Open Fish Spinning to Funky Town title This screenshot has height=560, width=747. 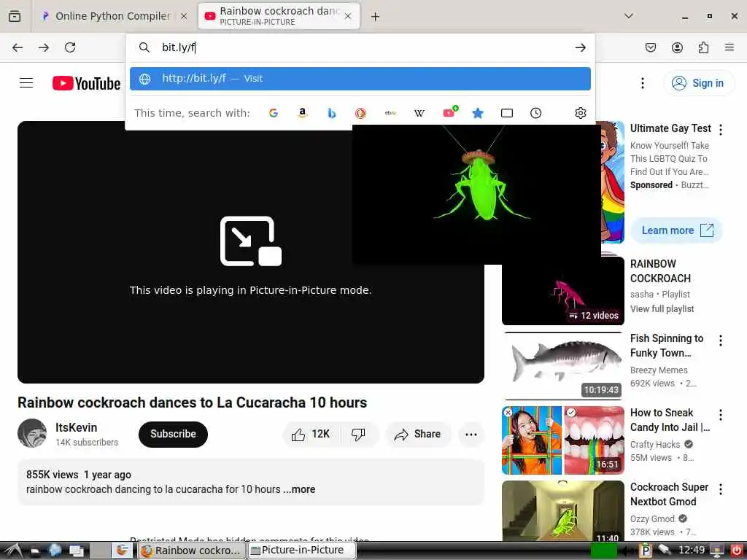tap(667, 346)
